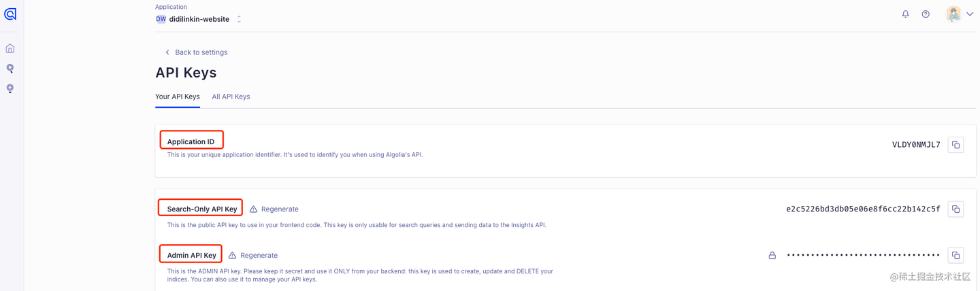This screenshot has width=980, height=291.
Task: Copy the Application ID value
Action: pos(955,145)
